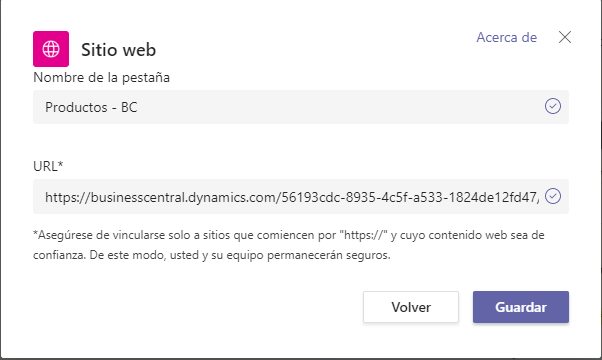Click the warning text beginning with *Asegúrese de vincularse
The image size is (602, 360).
point(289,245)
